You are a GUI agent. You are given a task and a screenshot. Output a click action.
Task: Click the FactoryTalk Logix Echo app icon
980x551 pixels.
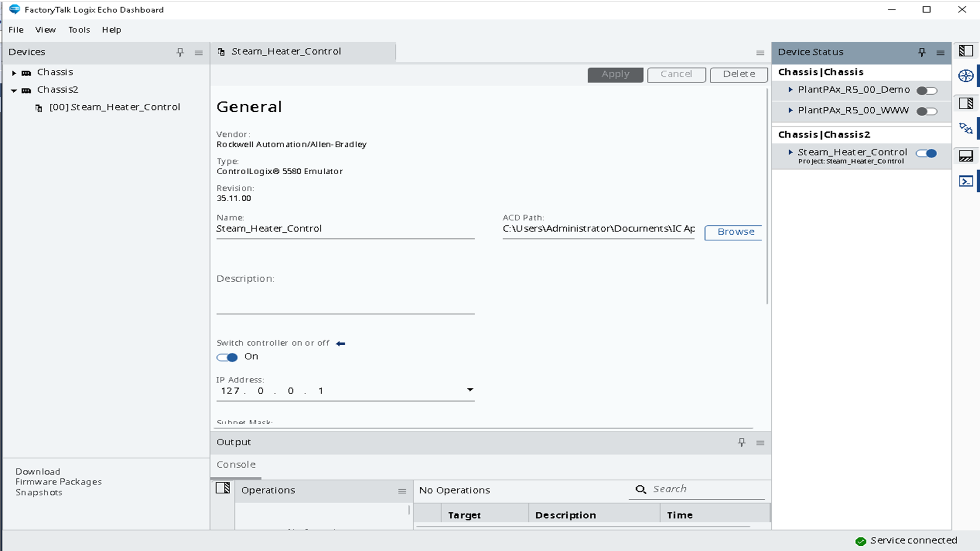point(14,9)
